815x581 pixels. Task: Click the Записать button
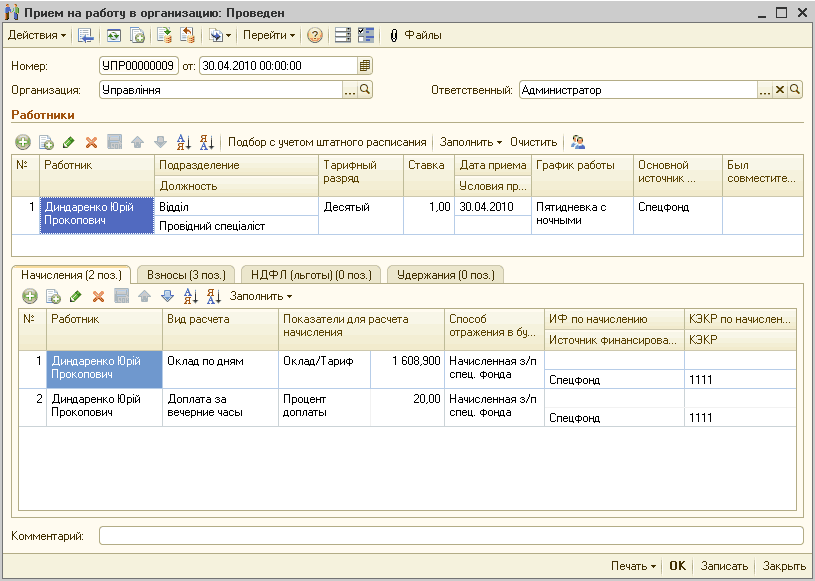tap(724, 566)
